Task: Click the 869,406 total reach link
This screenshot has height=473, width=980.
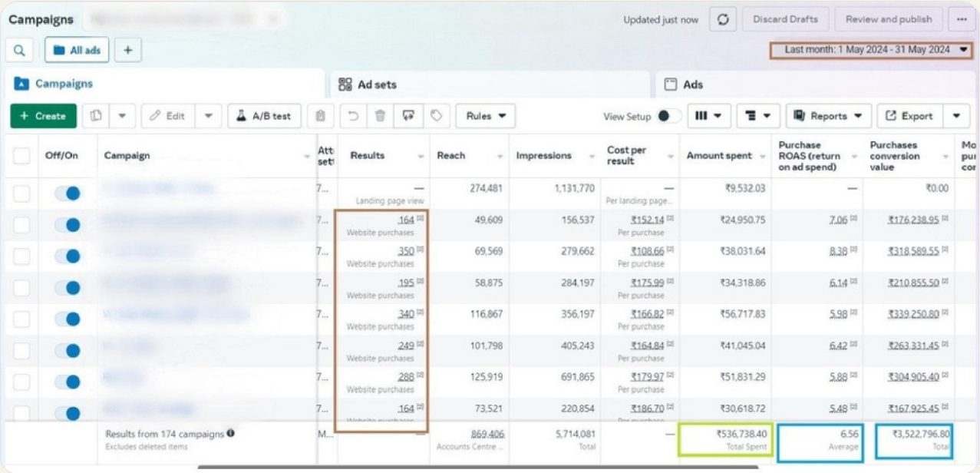Action: coord(487,434)
